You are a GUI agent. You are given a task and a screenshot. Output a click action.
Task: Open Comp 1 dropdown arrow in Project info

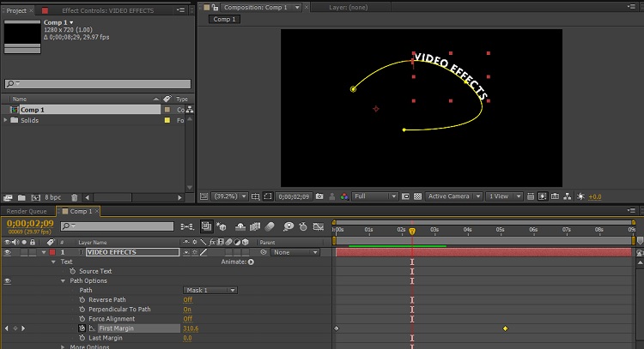point(71,22)
